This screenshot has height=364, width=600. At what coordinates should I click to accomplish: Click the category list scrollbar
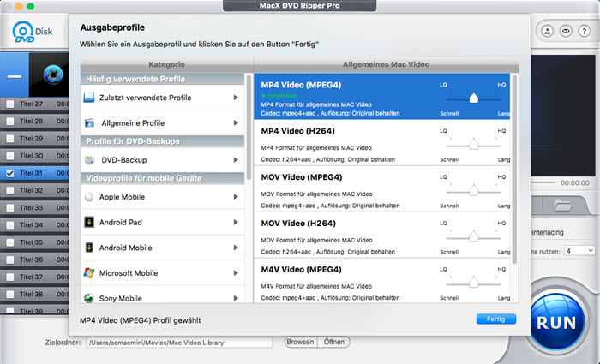[249, 127]
